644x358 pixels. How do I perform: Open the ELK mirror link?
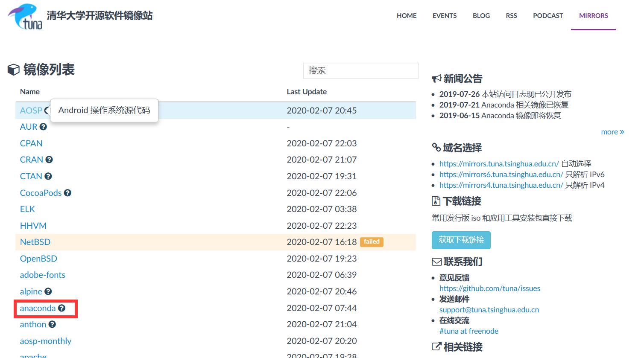point(27,209)
